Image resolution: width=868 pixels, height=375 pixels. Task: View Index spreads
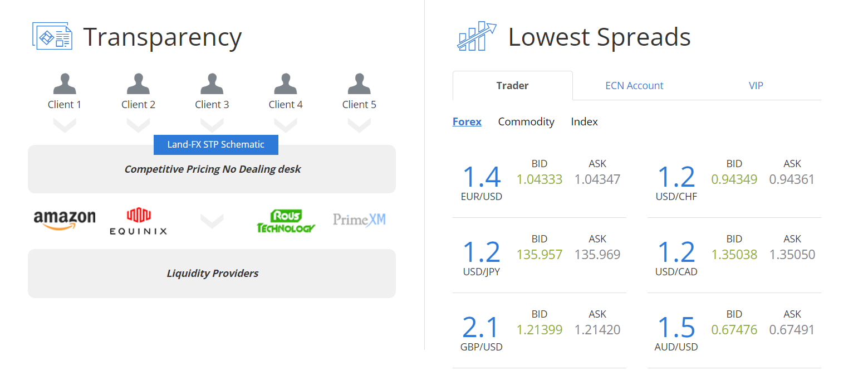point(584,121)
